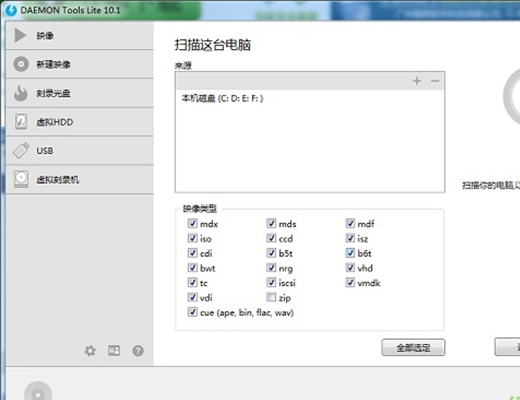Viewport: 520px width, 400px height.
Task: Uncheck the mds image type
Action: point(271,223)
